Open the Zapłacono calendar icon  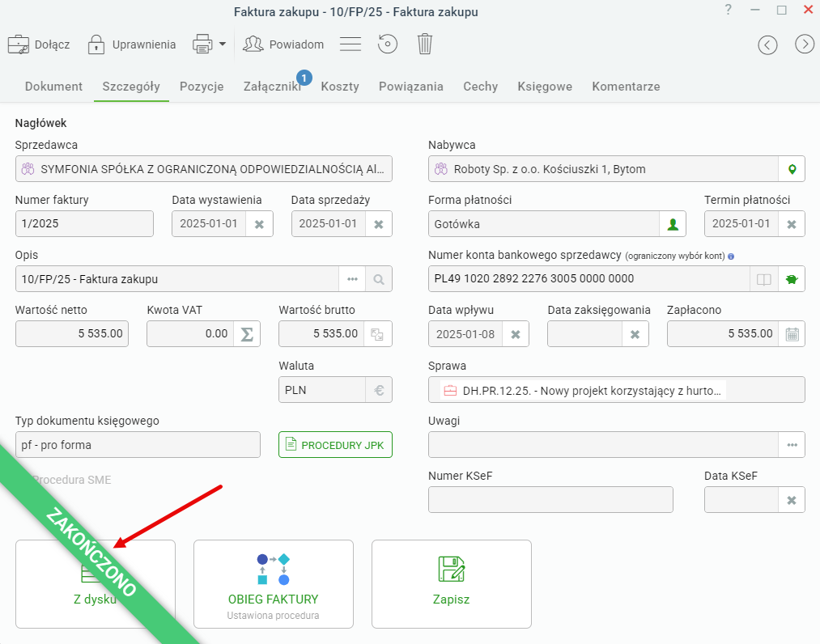[792, 334]
